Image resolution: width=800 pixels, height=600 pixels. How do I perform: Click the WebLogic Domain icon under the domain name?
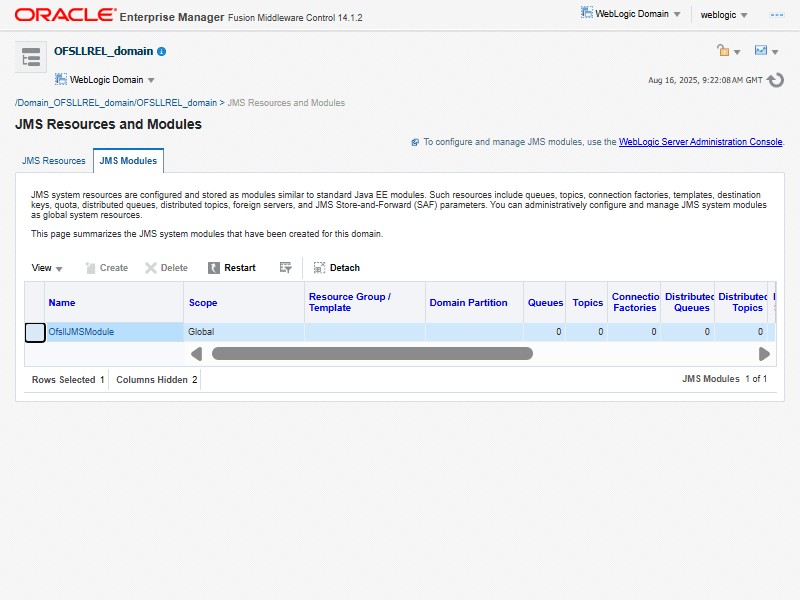(61, 79)
